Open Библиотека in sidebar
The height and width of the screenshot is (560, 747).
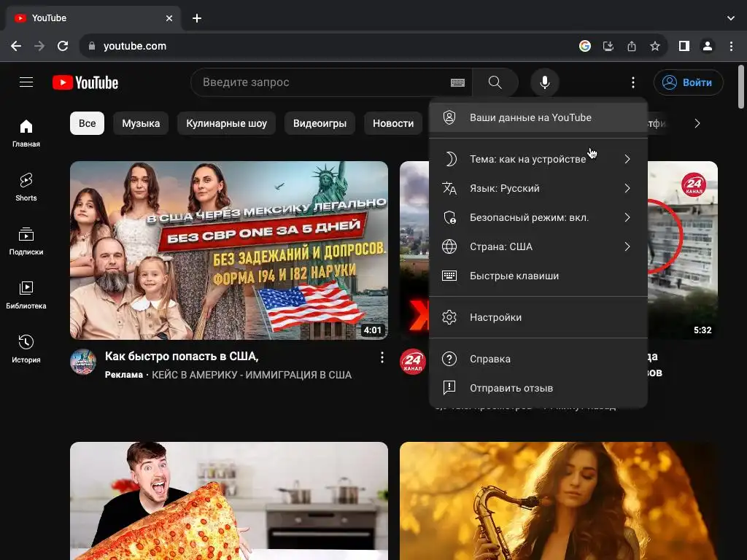[x=26, y=295]
